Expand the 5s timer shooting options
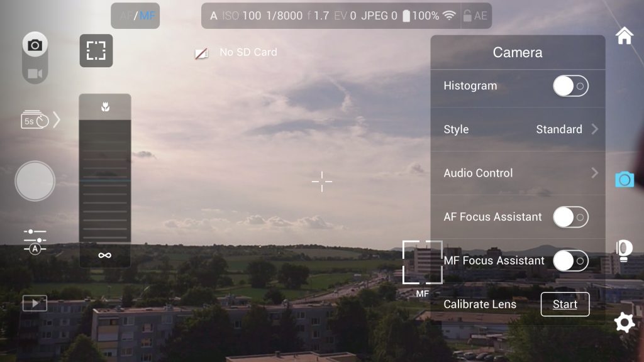 pos(56,119)
